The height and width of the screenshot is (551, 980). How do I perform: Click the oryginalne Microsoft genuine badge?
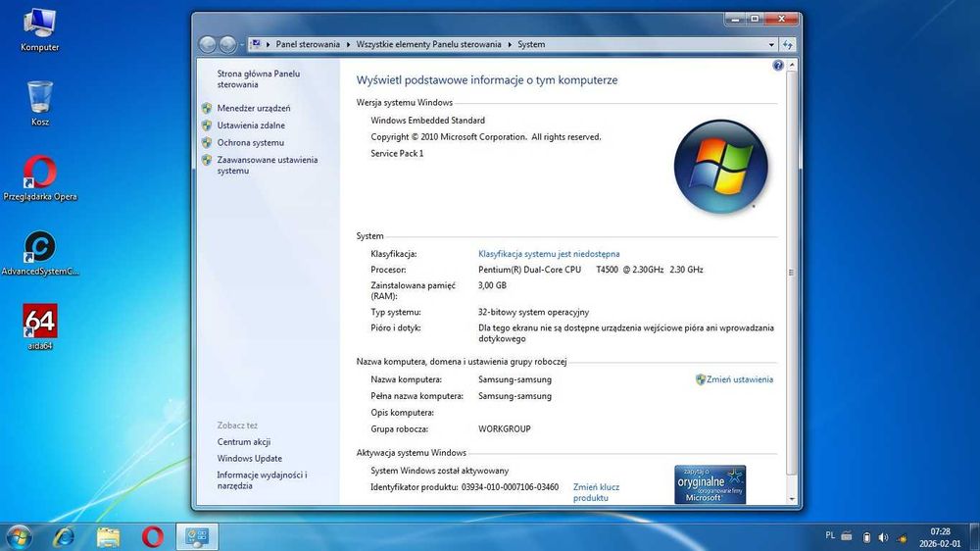click(710, 484)
